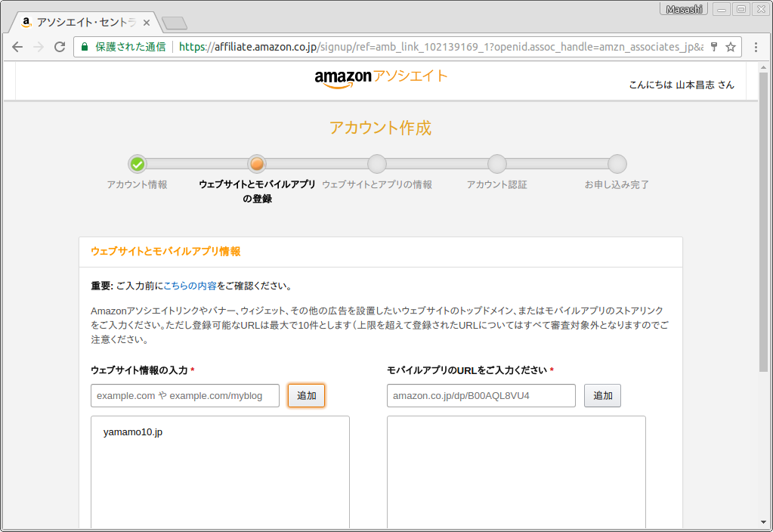
Task: Click the saved password key icon
Action: [x=714, y=47]
